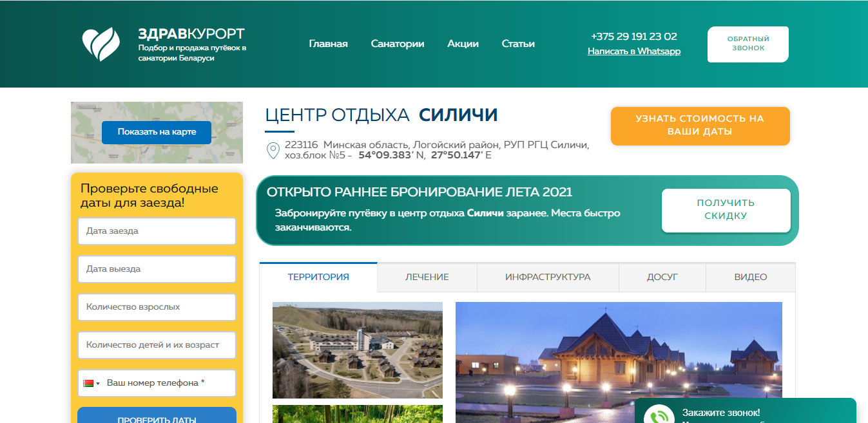Switch to the Видео tab

751,277
